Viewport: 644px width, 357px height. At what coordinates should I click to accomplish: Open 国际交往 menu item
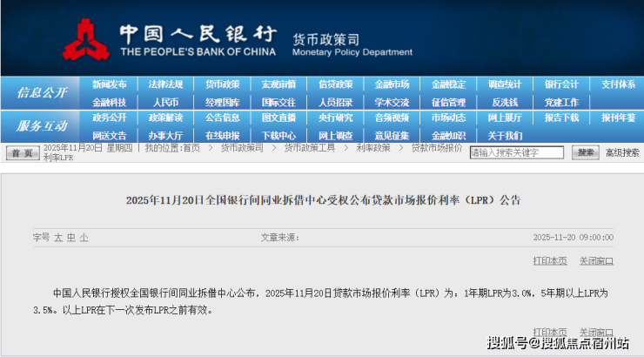[278, 102]
